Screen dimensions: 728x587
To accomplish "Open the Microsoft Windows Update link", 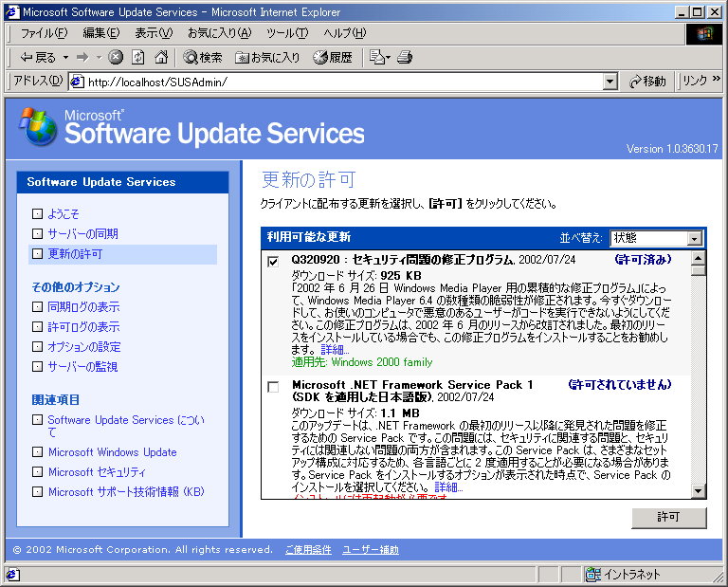I will pyautogui.click(x=113, y=451).
